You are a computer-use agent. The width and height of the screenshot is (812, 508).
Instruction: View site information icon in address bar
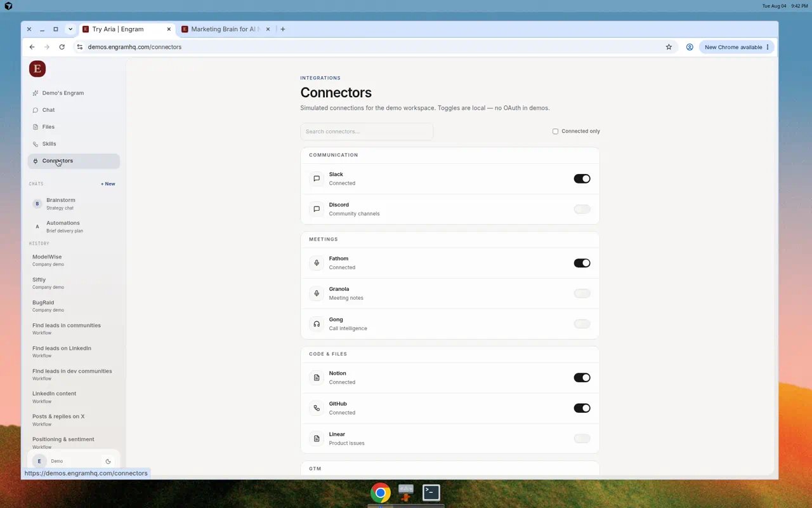click(x=80, y=47)
